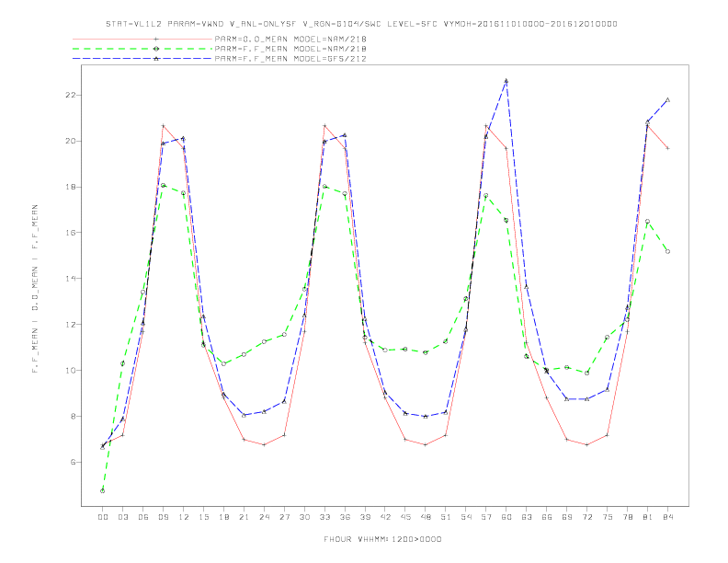Click the blue dashed legend line sample

(x=142, y=59)
